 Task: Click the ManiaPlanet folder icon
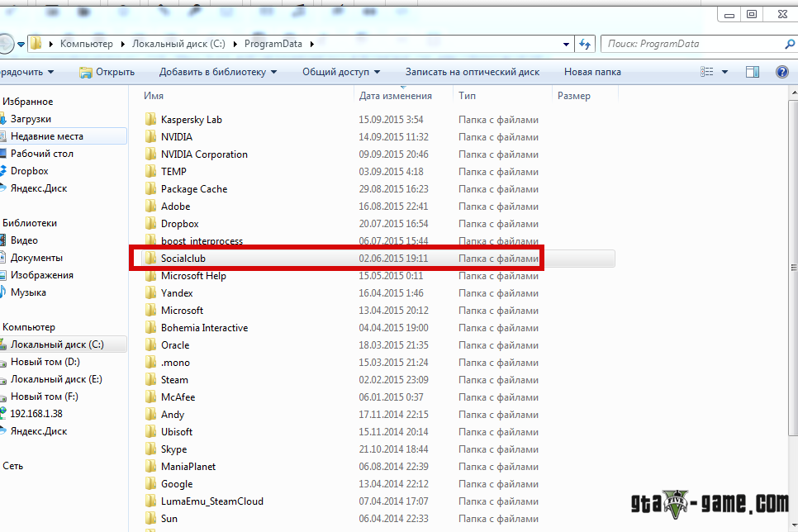(x=150, y=466)
